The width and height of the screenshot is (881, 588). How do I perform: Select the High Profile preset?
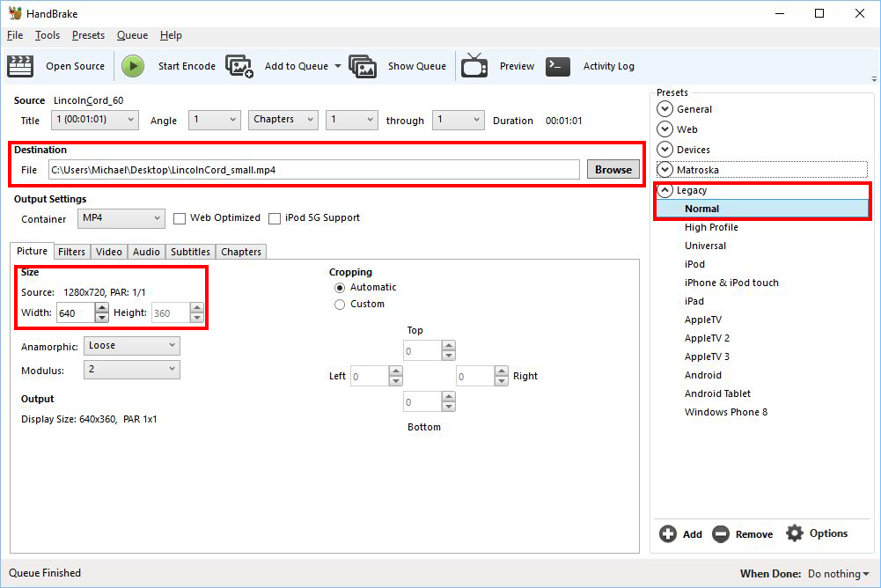711,227
